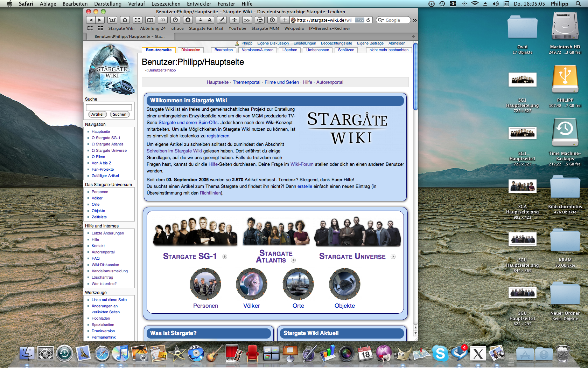The width and height of the screenshot is (588, 368).
Task: Expand the arrow beside Stargate Universe
Action: point(393,257)
